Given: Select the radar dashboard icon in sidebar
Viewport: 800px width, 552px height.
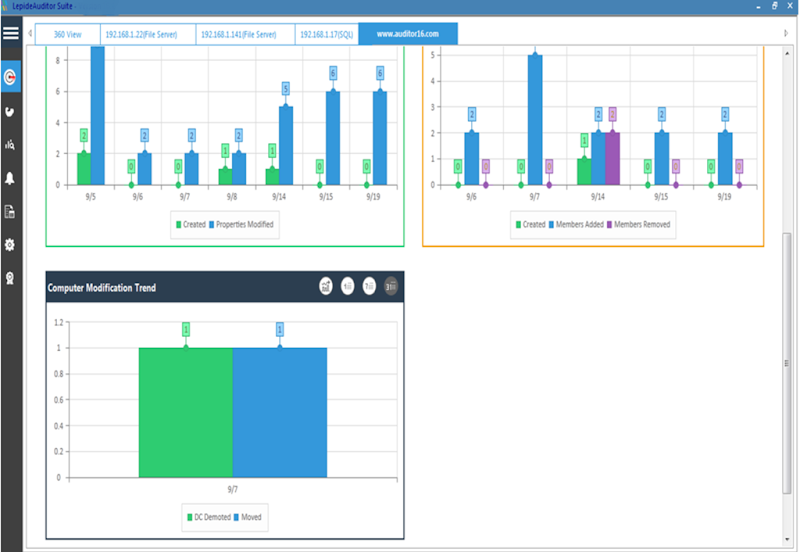Looking at the screenshot, I should (10, 77).
